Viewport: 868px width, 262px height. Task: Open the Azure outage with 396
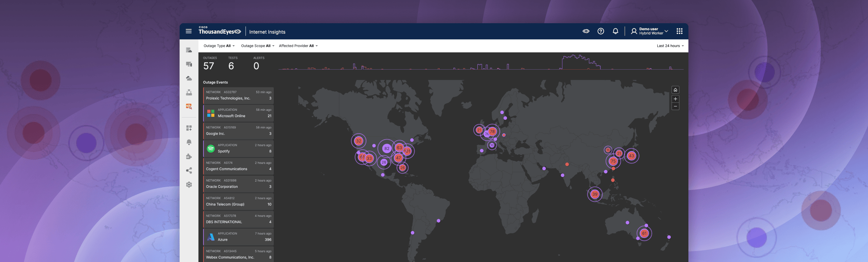[x=238, y=237]
